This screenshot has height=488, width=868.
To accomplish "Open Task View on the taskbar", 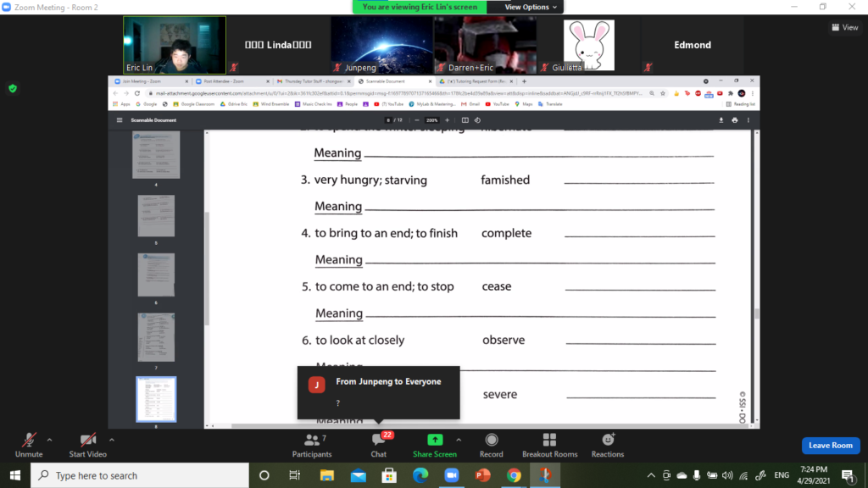I will pyautogui.click(x=294, y=475).
